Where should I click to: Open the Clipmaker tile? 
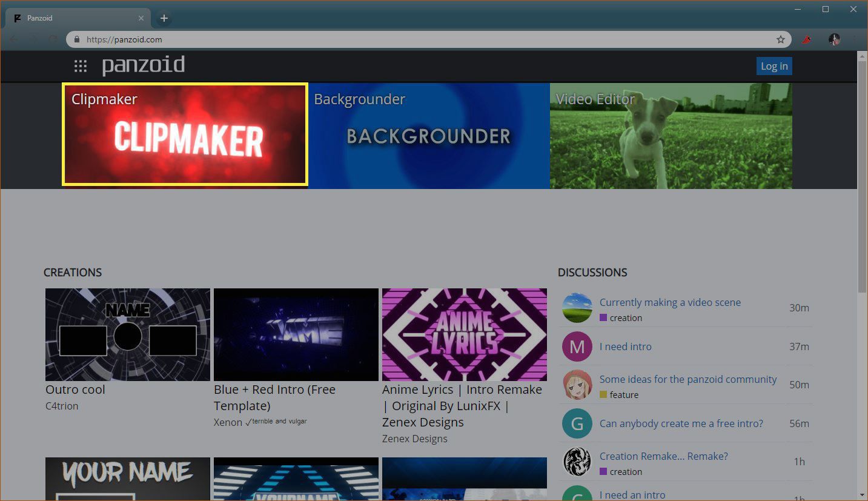pos(185,134)
